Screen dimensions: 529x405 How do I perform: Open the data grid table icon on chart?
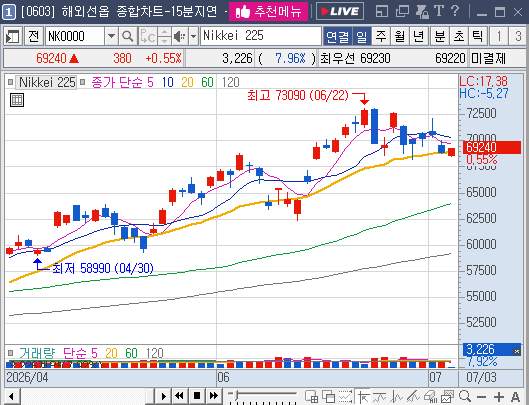[x=17, y=100]
